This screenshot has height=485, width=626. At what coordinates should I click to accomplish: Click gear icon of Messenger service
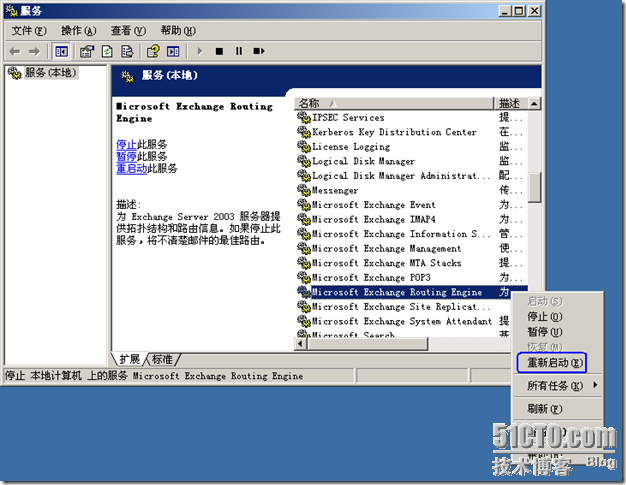pyautogui.click(x=304, y=190)
